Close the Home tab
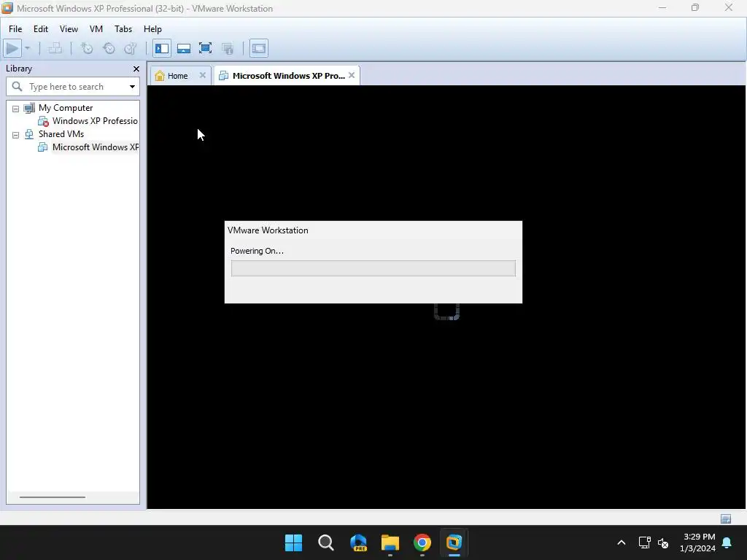Image resolution: width=747 pixels, height=560 pixels. [x=203, y=75]
